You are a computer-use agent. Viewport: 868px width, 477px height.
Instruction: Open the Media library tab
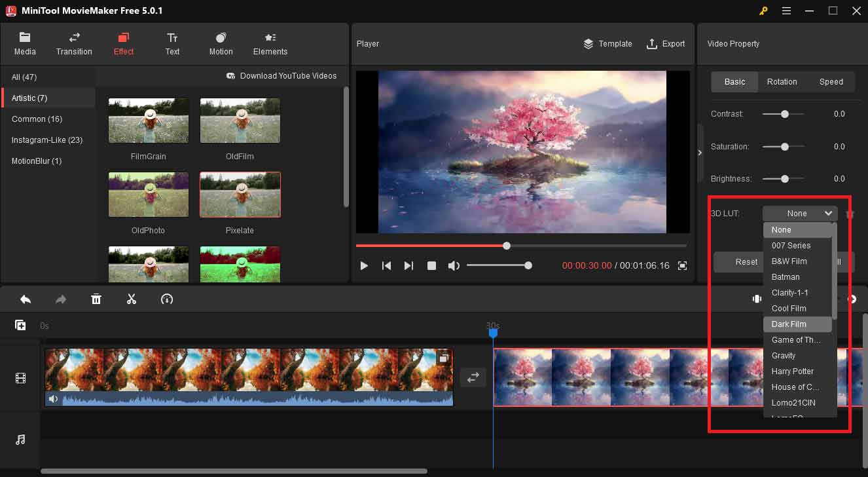pyautogui.click(x=25, y=43)
